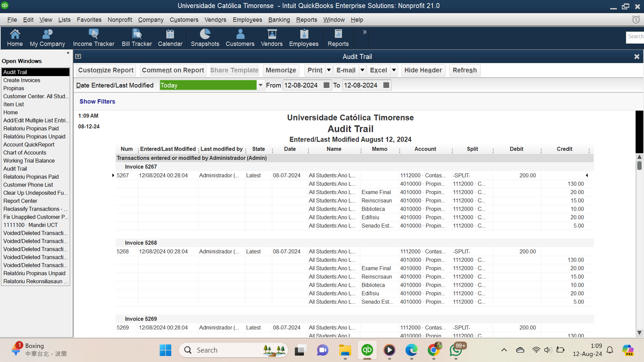Click the To date calendar icon

coord(386,85)
